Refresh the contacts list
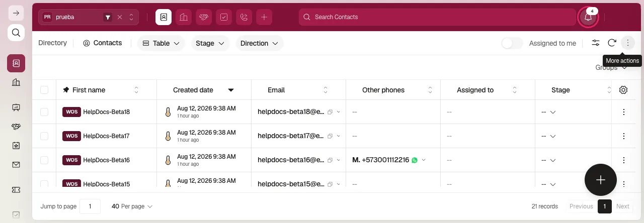 click(612, 43)
